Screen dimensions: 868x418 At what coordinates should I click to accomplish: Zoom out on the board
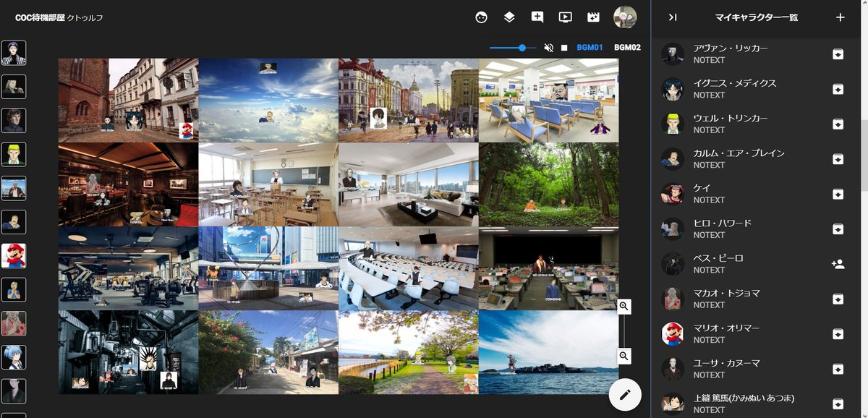624,356
